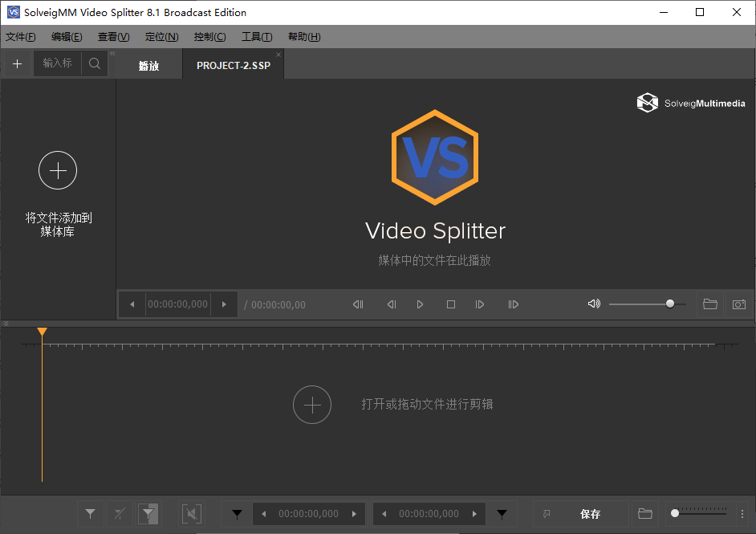The height and width of the screenshot is (534, 756).
Task: Mute audio with the speaker icon
Action: (x=594, y=304)
